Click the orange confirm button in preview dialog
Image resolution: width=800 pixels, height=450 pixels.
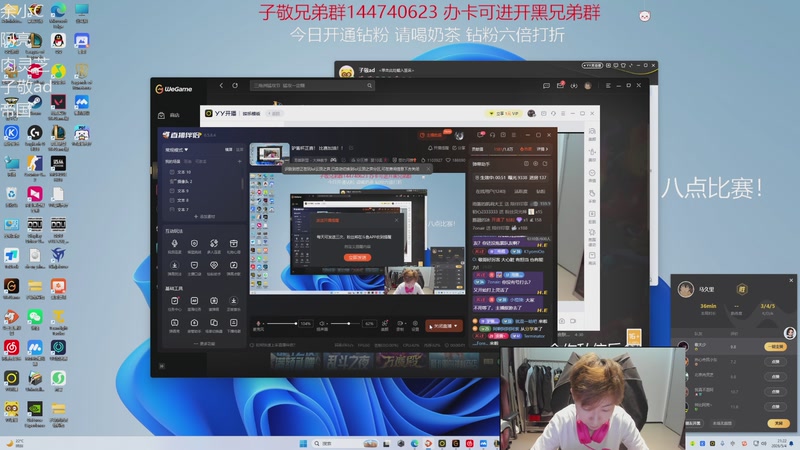[357, 258]
